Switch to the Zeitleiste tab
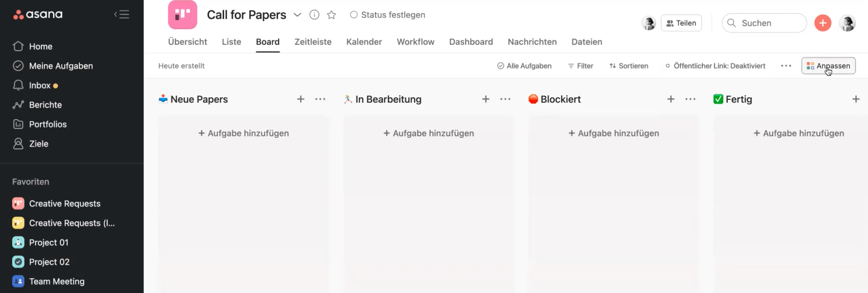 [x=313, y=42]
